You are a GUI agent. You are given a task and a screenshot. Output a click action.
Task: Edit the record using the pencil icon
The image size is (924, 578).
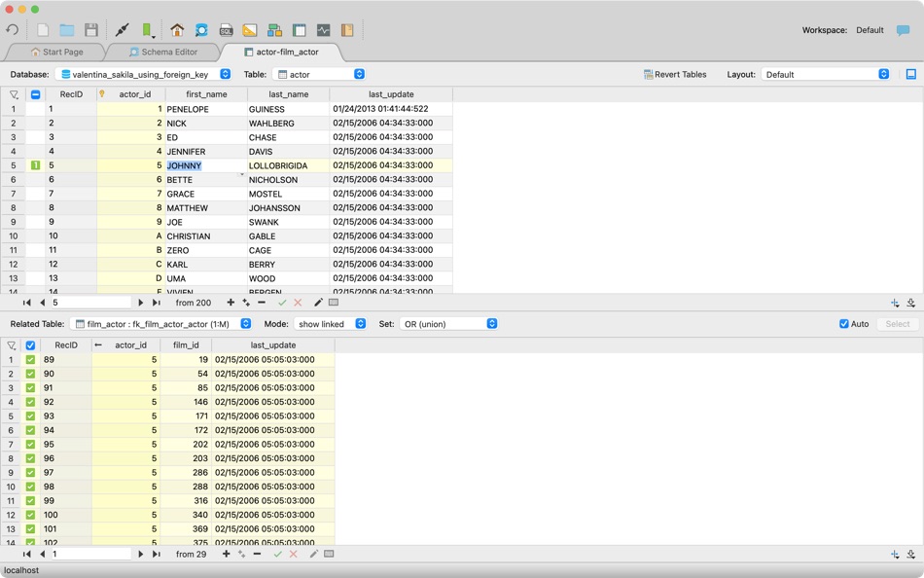click(317, 303)
